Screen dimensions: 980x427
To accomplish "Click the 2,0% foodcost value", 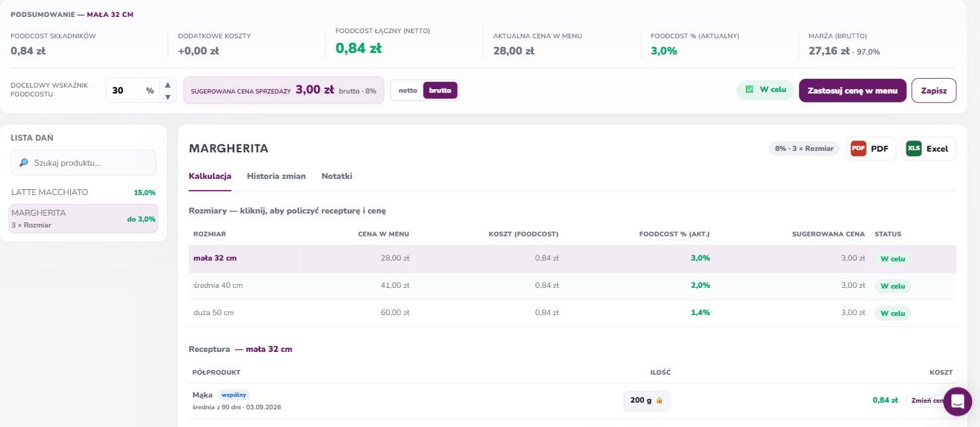I will (700, 286).
